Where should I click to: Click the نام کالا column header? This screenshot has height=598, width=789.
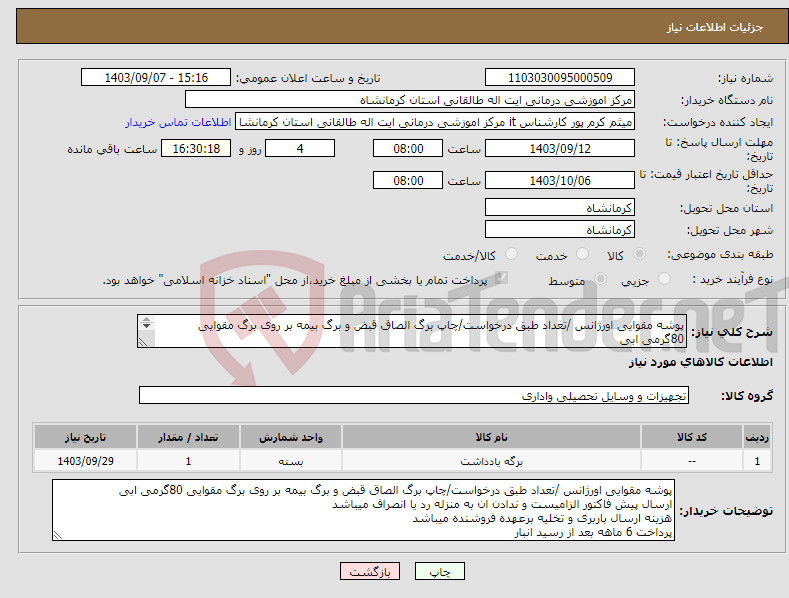[492, 437]
